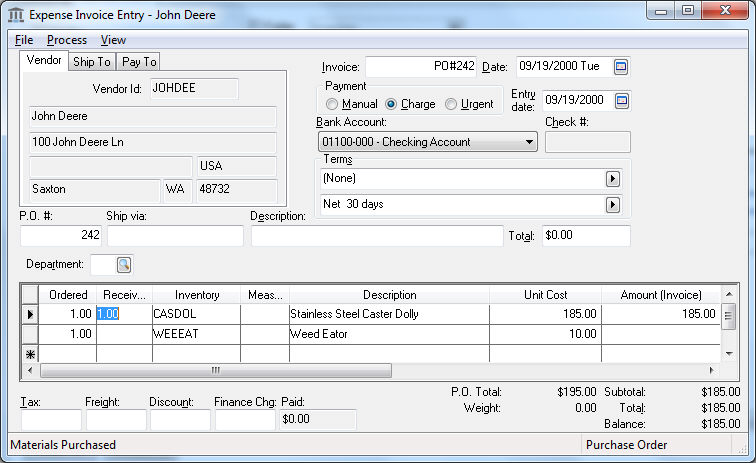756x463 pixels.
Task: Click the Weed Eator description cell
Action: point(389,334)
